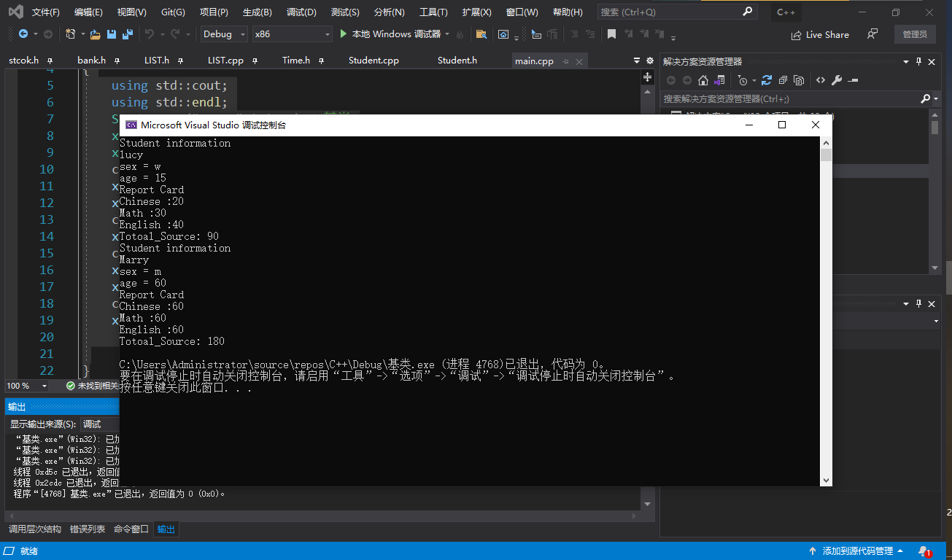Click the Navigate Backward arrow in toolbar
This screenshot has width=952, height=560.
coord(23,34)
